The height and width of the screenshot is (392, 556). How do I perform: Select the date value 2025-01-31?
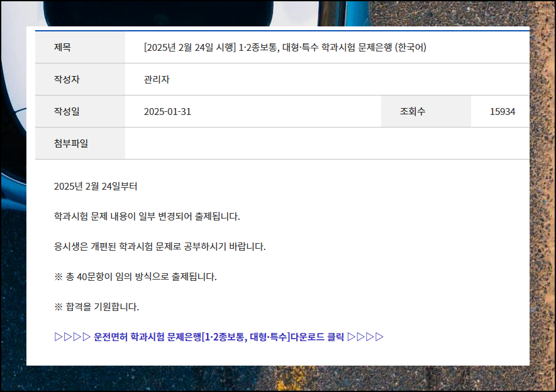167,112
